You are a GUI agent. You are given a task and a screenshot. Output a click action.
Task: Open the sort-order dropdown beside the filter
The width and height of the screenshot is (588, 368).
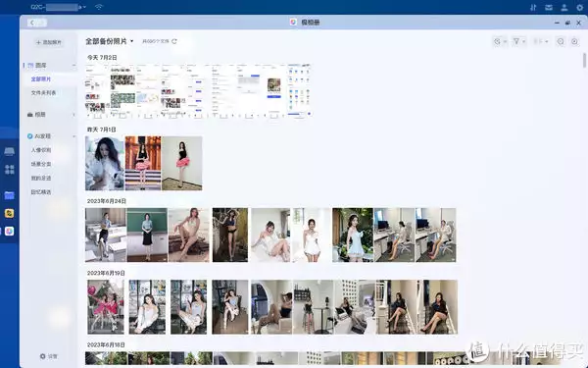541,41
